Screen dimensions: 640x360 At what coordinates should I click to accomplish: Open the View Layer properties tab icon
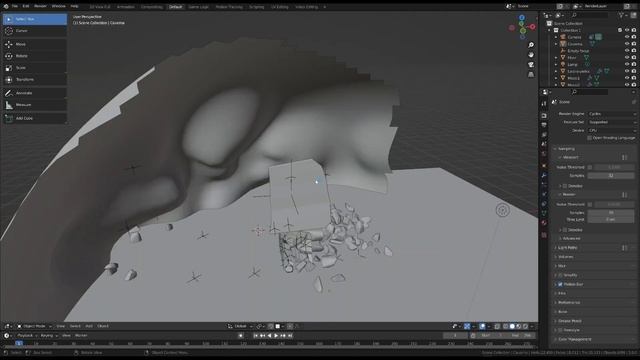click(544, 135)
